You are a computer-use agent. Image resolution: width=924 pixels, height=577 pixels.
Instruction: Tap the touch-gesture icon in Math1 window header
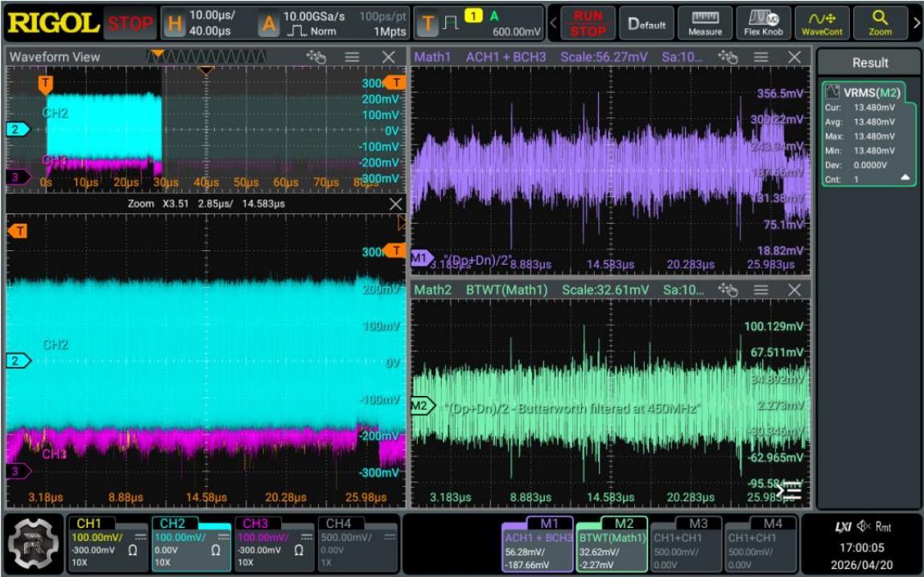coord(728,56)
